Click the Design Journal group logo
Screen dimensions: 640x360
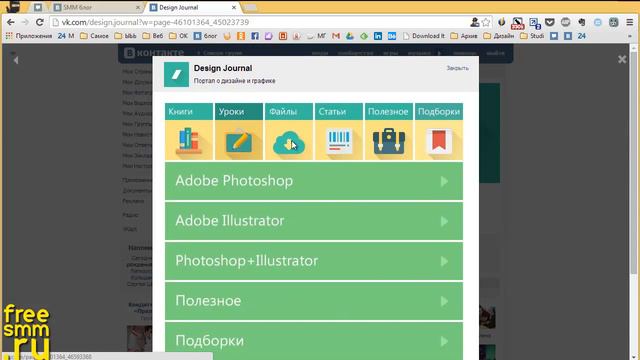point(176,74)
